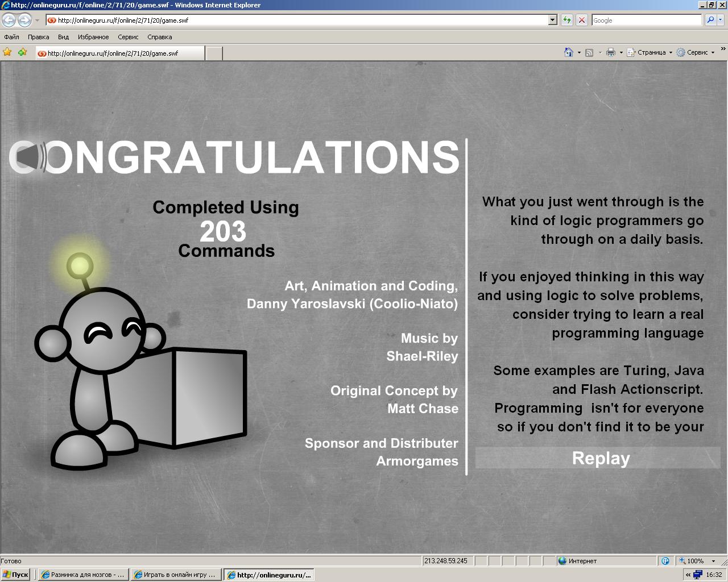Viewport: 728px width, 582px height.
Task: Run search with magnifier icon
Action: [710, 20]
